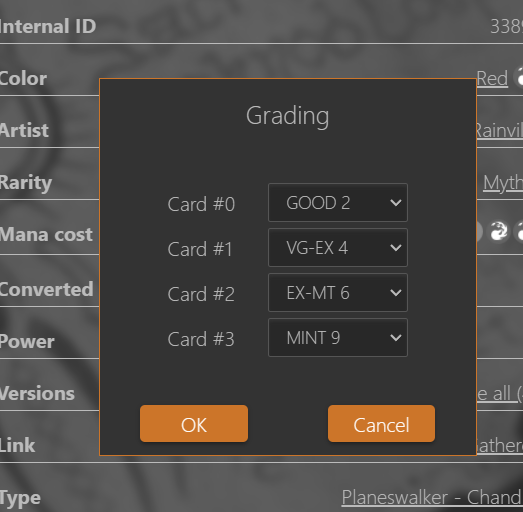Click the Versions row label
This screenshot has height=512, width=523.
pyautogui.click(x=37, y=394)
